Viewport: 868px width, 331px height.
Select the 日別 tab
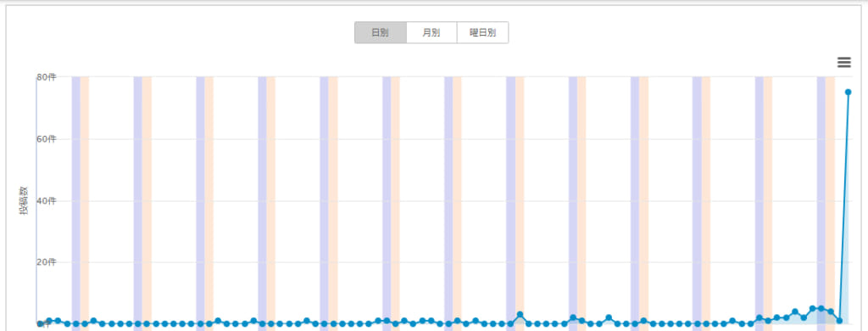tap(381, 33)
